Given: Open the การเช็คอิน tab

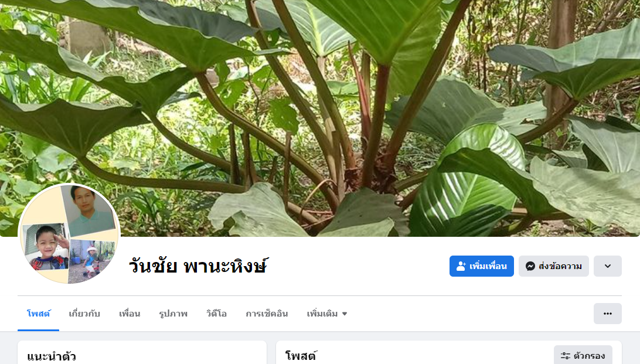Looking at the screenshot, I should 267,314.
